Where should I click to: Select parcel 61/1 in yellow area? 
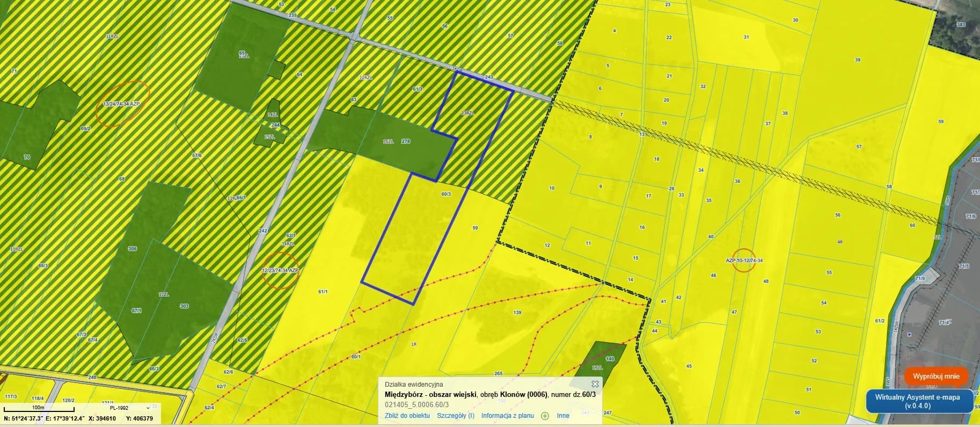323,292
